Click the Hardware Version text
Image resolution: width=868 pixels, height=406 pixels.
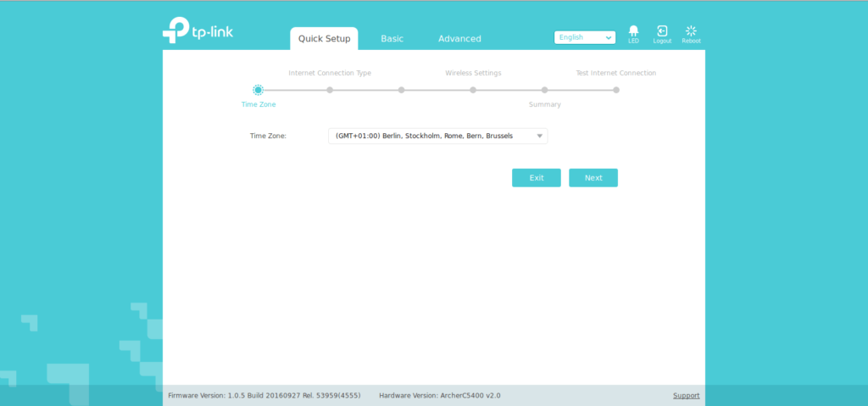440,396
